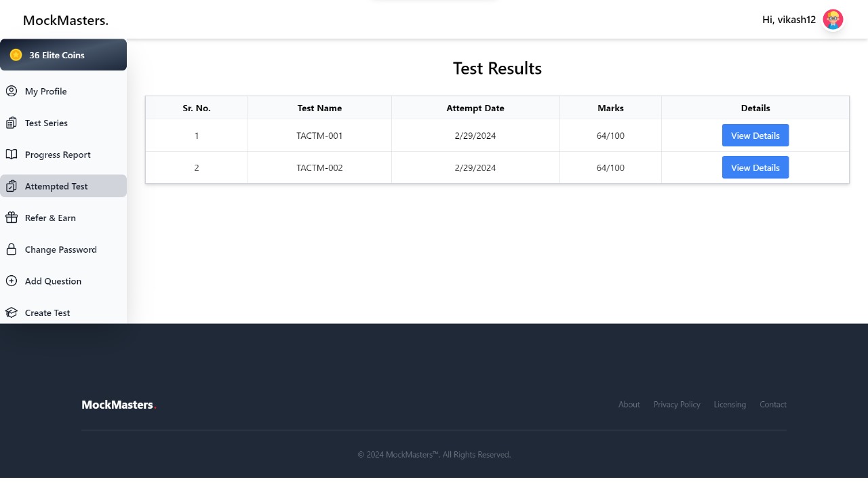Go to Test Series in the sidebar

click(x=63, y=123)
